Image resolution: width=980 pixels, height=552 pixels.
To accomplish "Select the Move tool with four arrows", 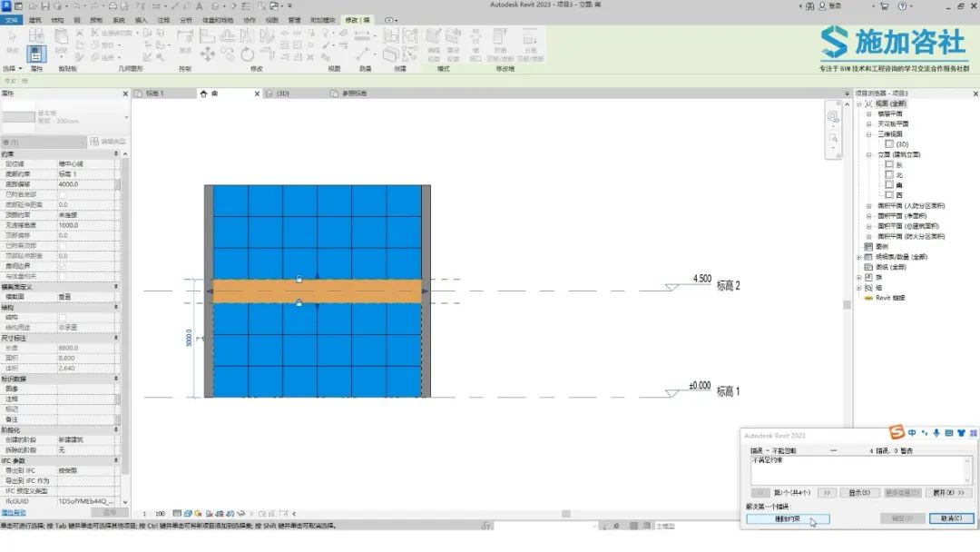I will [208, 54].
